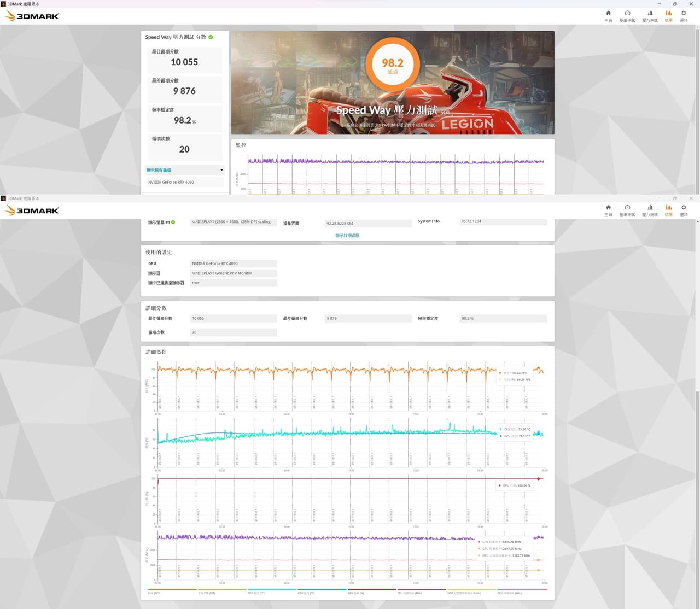Minimize the upper 3DMark window
700x609 pixels.
pyautogui.click(x=659, y=4)
